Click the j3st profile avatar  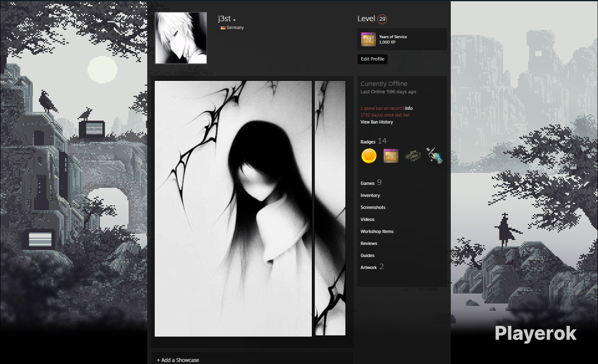click(181, 38)
